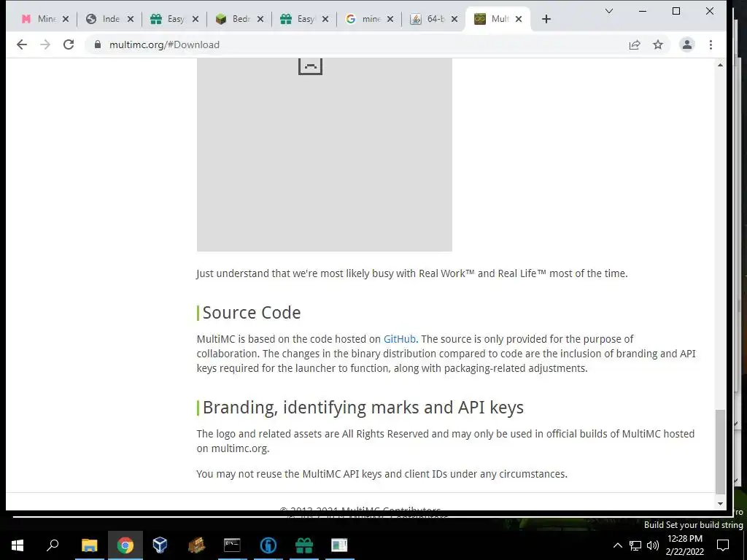Click the 'Source Code' heading
The image size is (747, 560).
pyautogui.click(x=252, y=313)
